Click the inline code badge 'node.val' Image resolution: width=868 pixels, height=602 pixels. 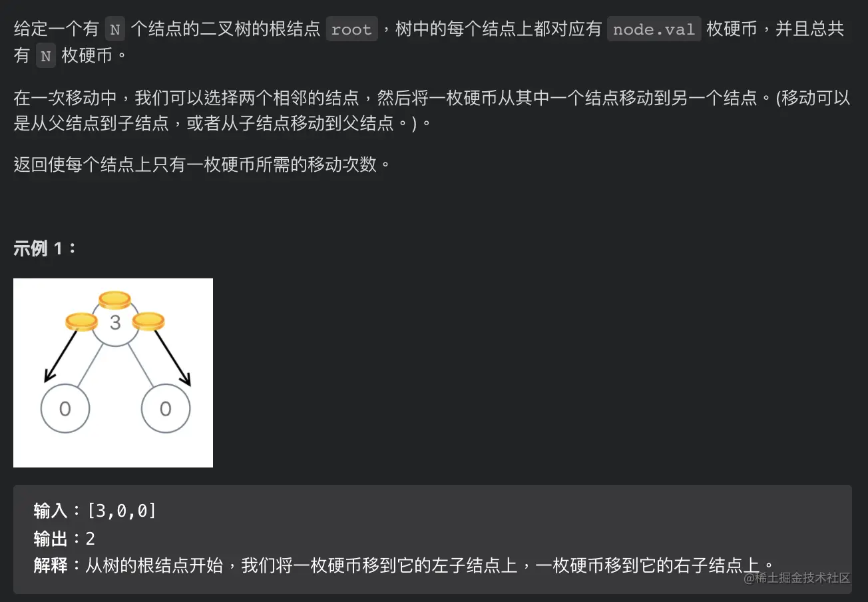point(654,30)
